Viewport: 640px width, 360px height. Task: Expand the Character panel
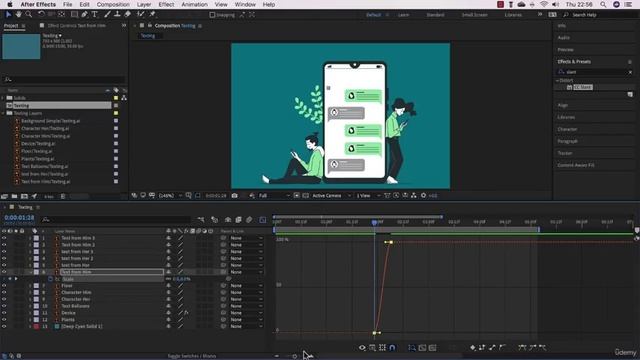[567, 129]
